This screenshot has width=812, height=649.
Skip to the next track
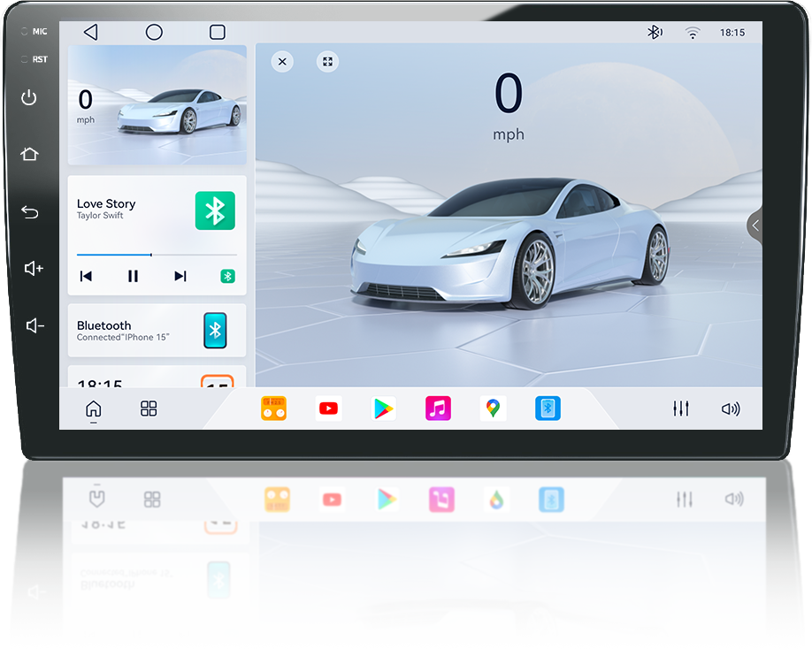click(180, 277)
